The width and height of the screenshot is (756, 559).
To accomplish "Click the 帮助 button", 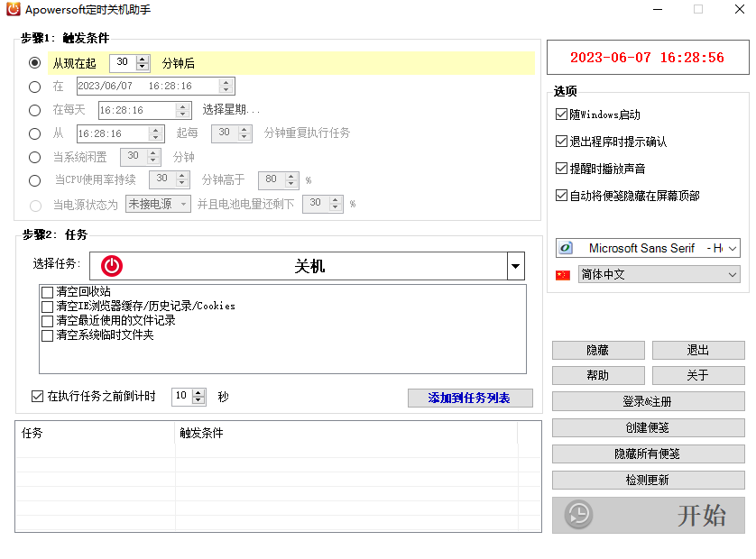I will tap(598, 375).
